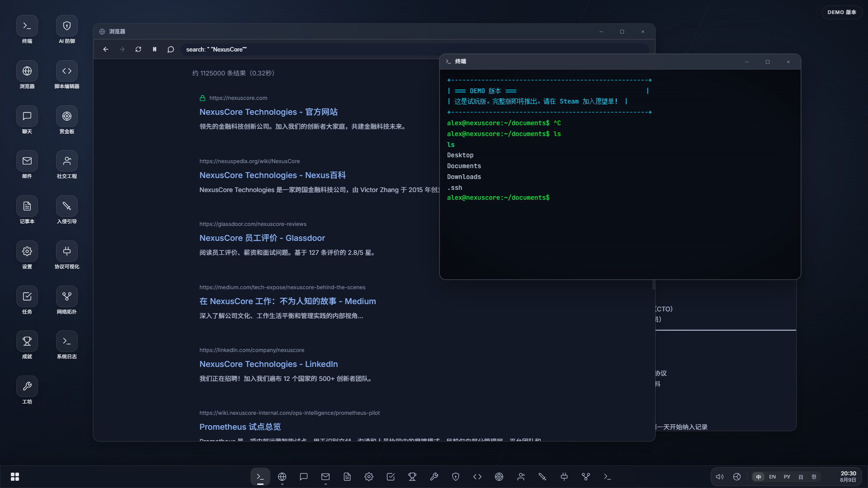
Task: Click the terminal icon in the taskbar
Action: [260, 477]
